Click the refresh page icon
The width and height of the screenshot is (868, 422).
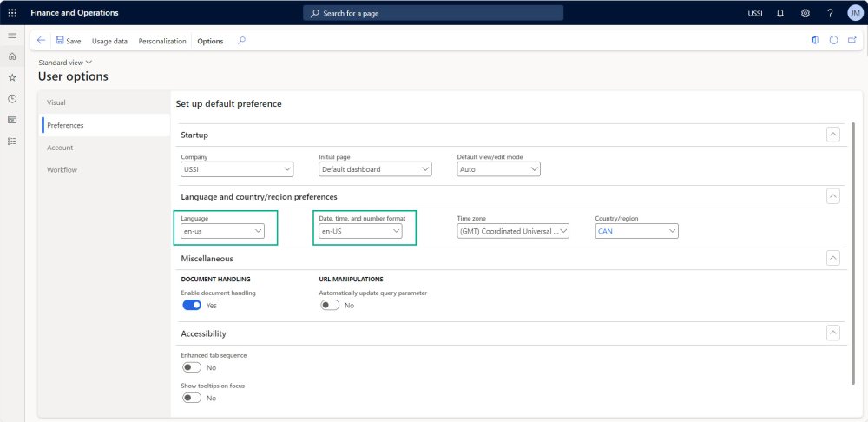click(834, 41)
